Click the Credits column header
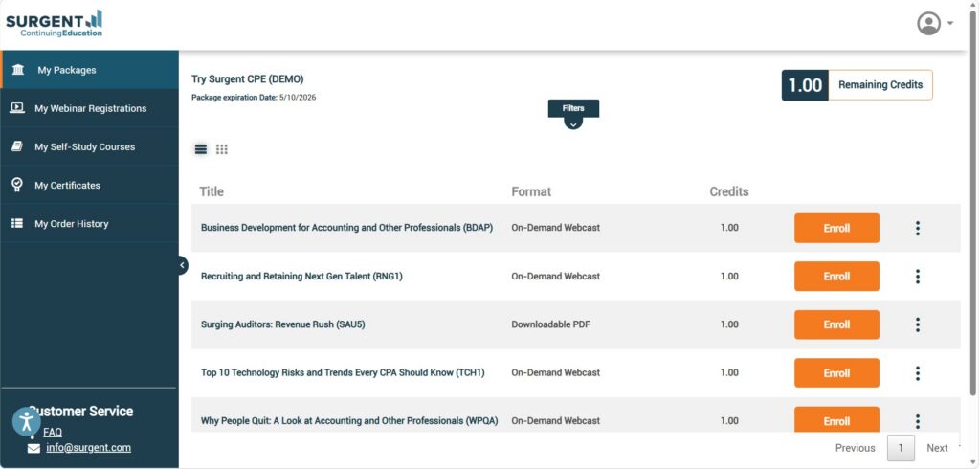This screenshot has width=980, height=469. tap(728, 191)
